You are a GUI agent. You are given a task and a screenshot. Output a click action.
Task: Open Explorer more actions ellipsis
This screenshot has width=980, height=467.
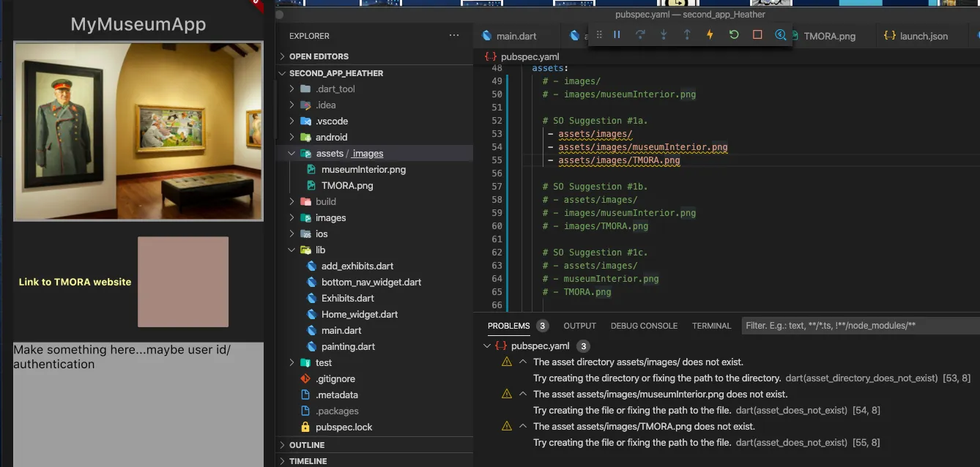point(454,35)
